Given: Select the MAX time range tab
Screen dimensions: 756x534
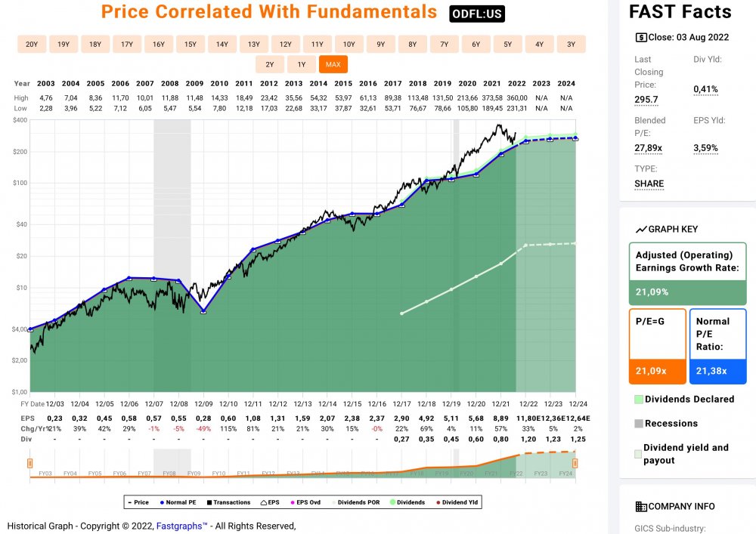Looking at the screenshot, I should click(333, 64).
